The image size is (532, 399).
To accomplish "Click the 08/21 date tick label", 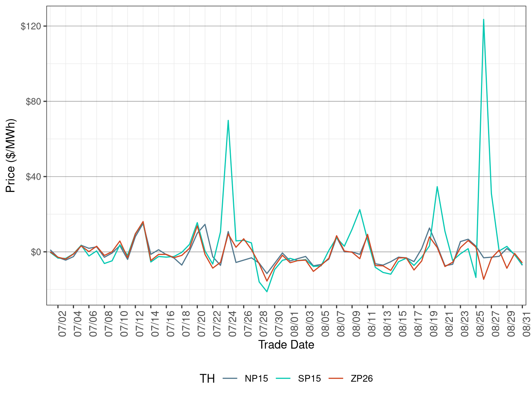I will (x=449, y=323).
